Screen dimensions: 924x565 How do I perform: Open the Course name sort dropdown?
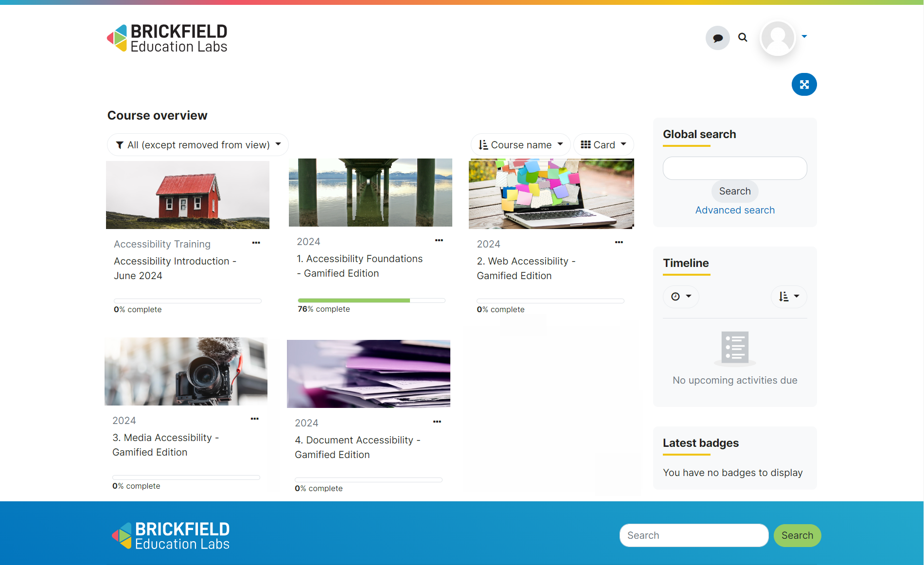(x=520, y=145)
